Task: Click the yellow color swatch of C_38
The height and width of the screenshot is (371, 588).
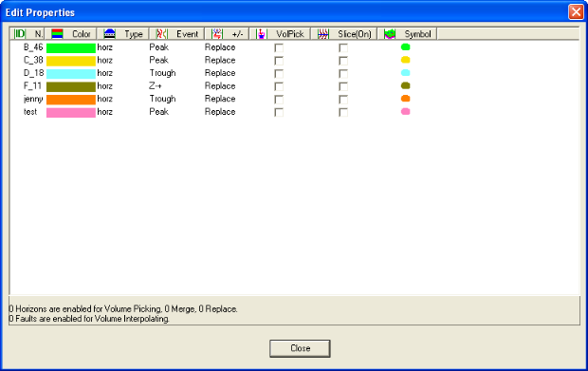Action: (71, 61)
